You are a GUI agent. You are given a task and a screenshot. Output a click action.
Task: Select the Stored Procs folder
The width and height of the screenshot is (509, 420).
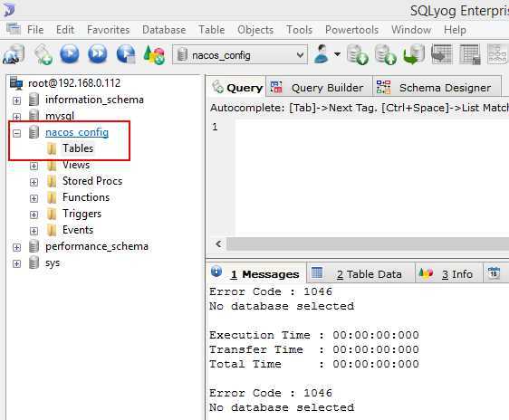92,181
